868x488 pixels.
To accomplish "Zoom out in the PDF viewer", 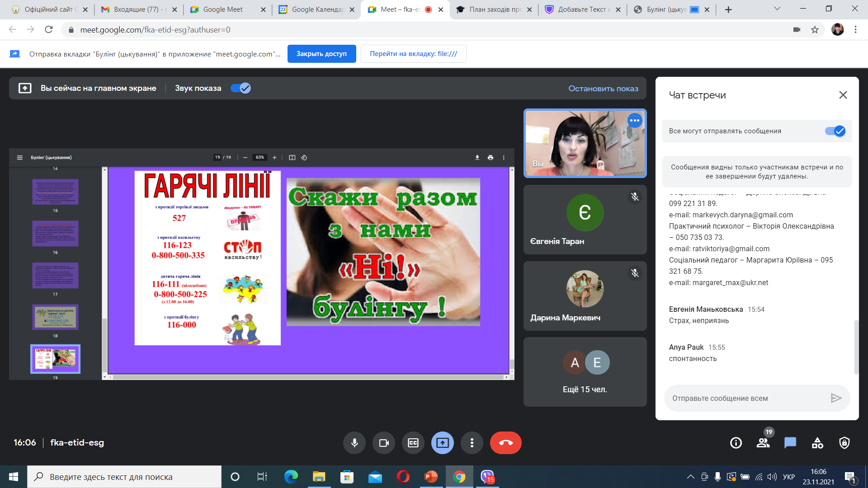I will [245, 157].
